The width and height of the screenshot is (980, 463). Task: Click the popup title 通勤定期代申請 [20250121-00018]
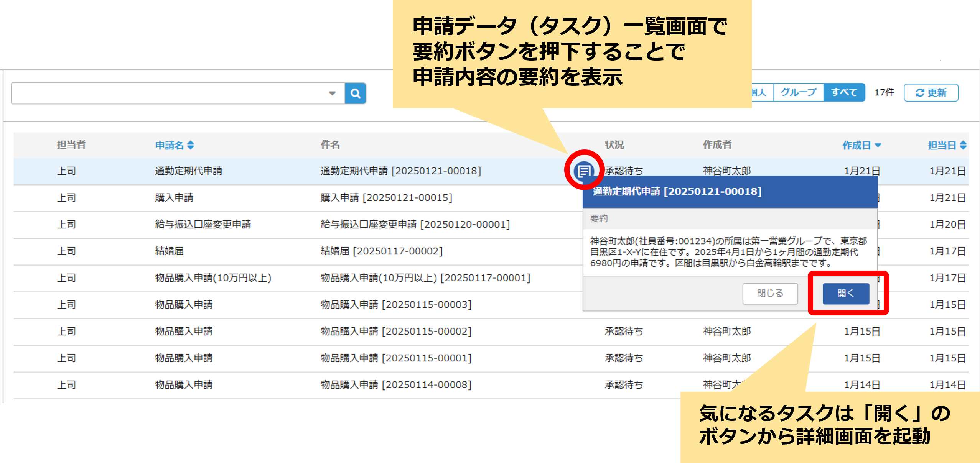point(677,192)
